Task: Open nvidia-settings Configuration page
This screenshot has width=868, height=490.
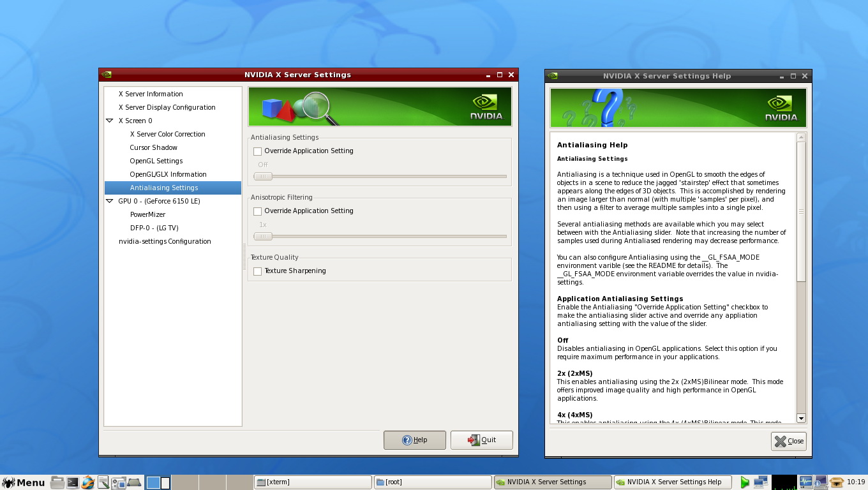Action: [165, 241]
